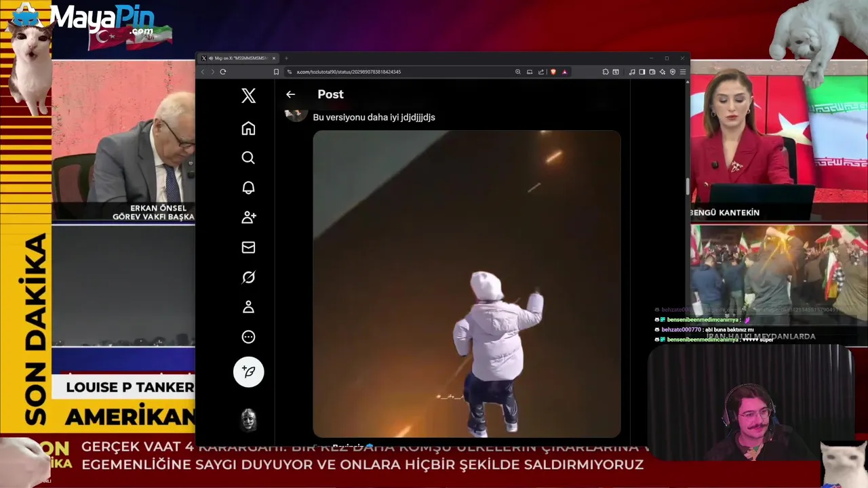868x488 pixels.
Task: Click 'LOUISE P TANKER' news caption
Action: coord(130,388)
